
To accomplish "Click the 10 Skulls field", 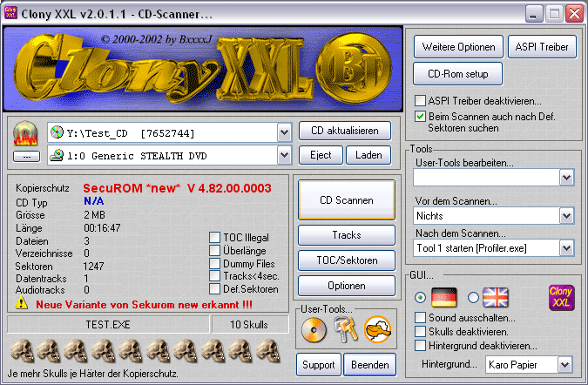I will tap(250, 324).
